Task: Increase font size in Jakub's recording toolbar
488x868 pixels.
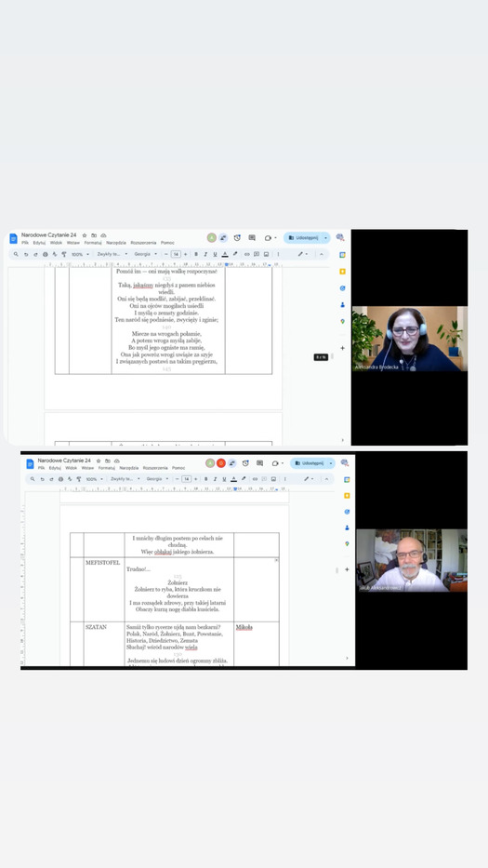Action: point(196,479)
